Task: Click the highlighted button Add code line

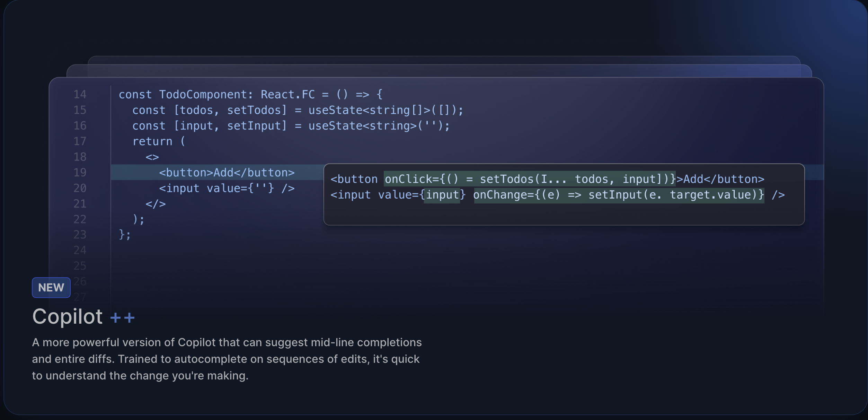Action: click(227, 172)
